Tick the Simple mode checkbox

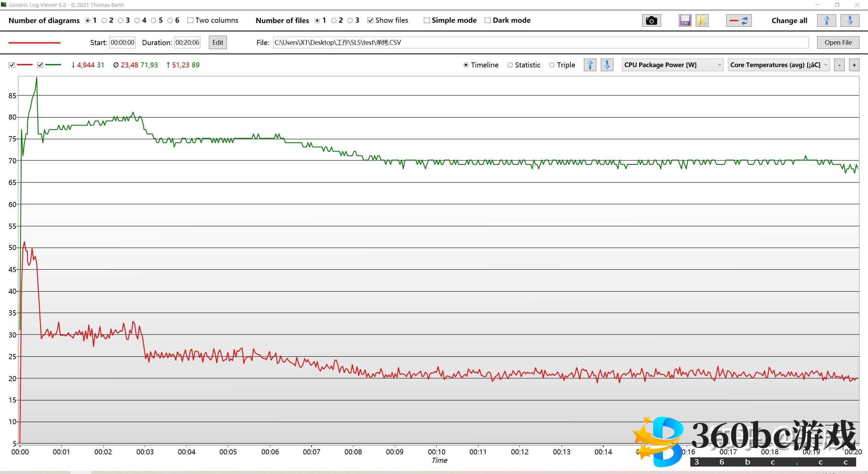pyautogui.click(x=427, y=20)
